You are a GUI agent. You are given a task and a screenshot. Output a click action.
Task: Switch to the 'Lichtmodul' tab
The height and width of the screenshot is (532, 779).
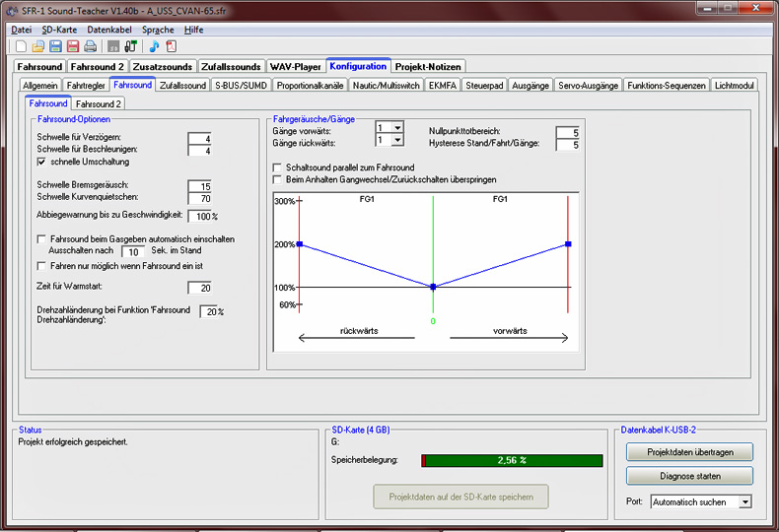tap(735, 86)
